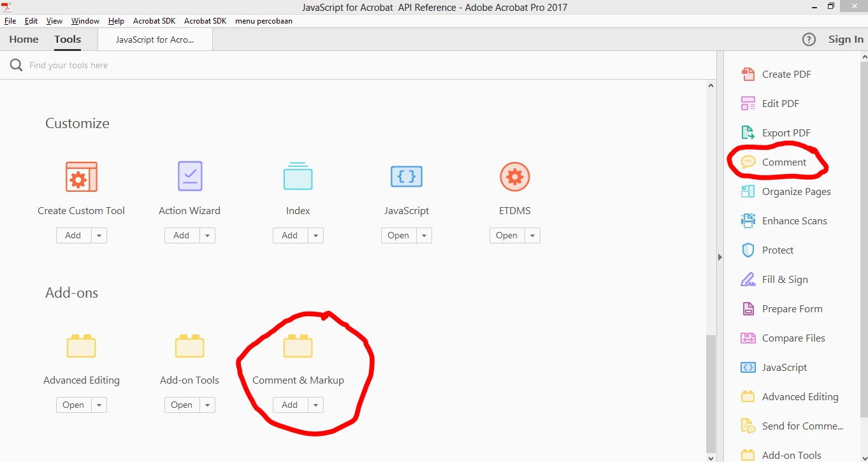Screen dimensions: 868x462
Task: Open Send for Comments in sidebar
Action: pos(792,426)
